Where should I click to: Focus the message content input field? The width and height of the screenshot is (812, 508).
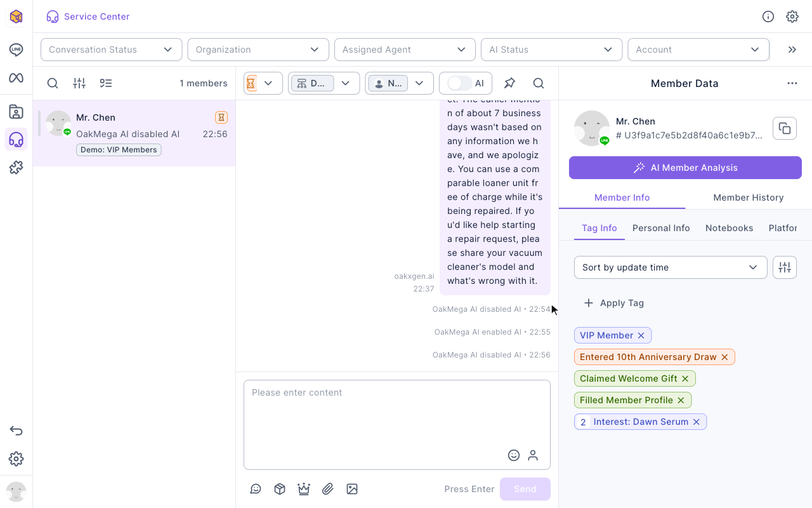(397, 424)
